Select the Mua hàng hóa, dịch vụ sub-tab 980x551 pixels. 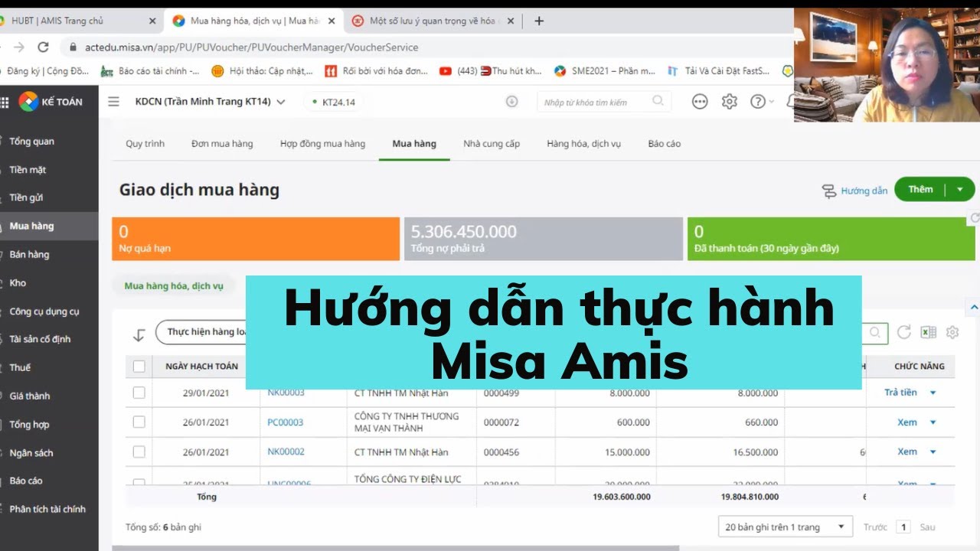(174, 286)
